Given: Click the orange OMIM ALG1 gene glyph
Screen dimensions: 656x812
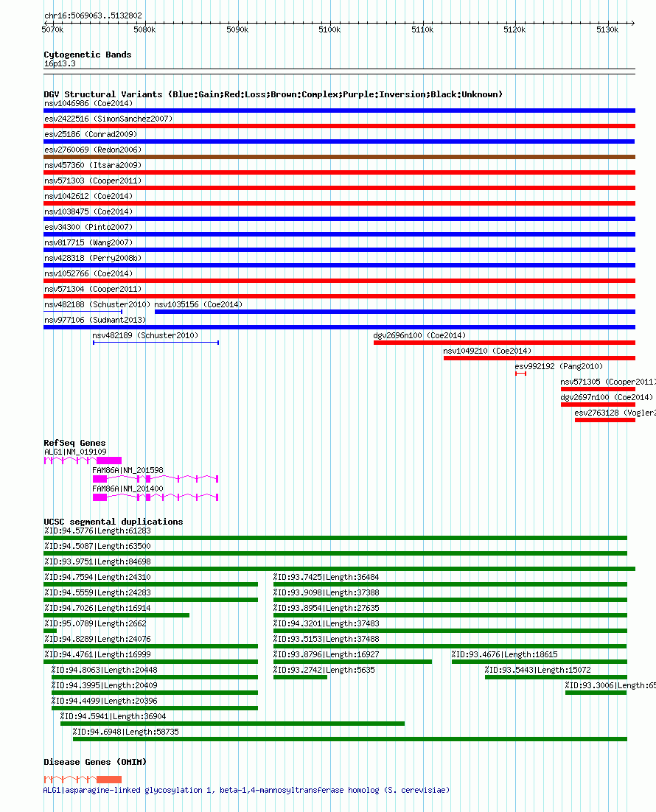Looking at the screenshot, I should point(83,780).
